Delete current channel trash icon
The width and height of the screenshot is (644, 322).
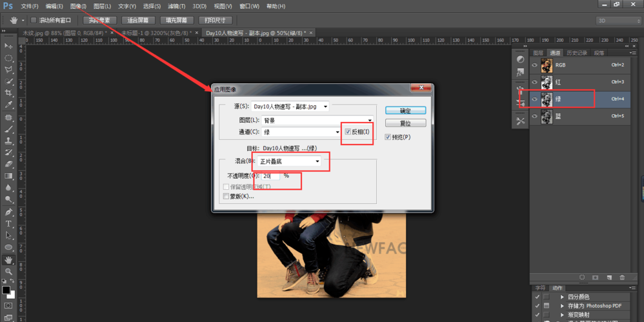622,277
